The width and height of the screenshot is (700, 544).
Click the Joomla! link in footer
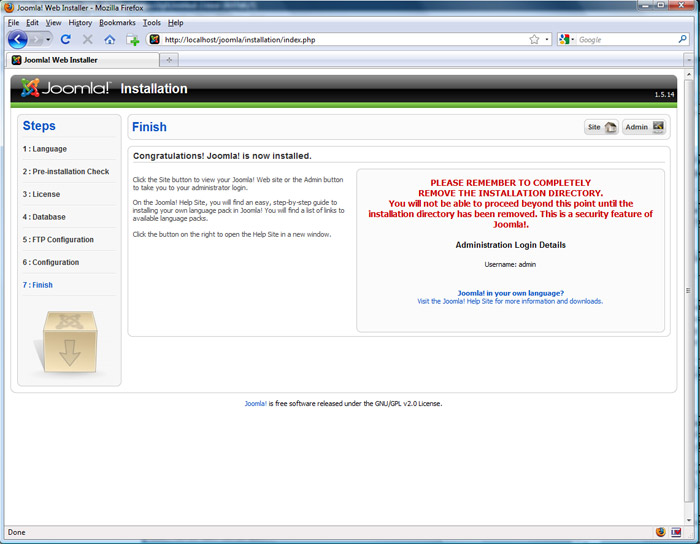pos(255,404)
